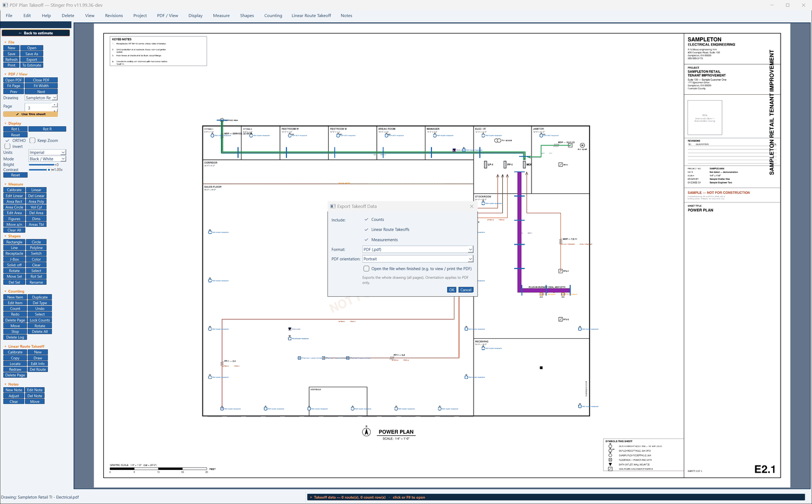
Task: Select the Receptacle shape tool
Action: pyautogui.click(x=14, y=253)
